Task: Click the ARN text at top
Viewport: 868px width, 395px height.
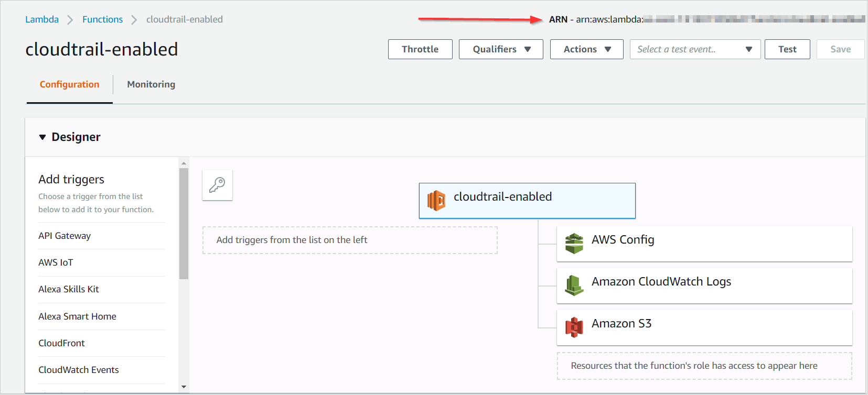Action: coord(706,19)
